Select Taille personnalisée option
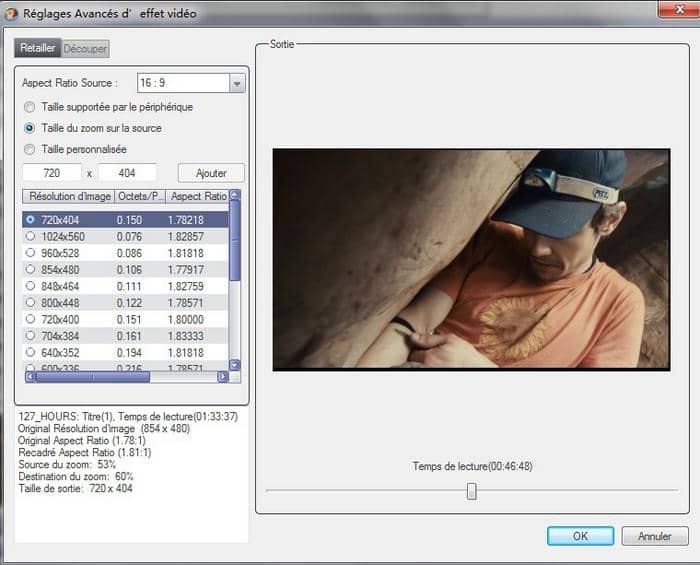This screenshot has height=565, width=700. (29, 149)
